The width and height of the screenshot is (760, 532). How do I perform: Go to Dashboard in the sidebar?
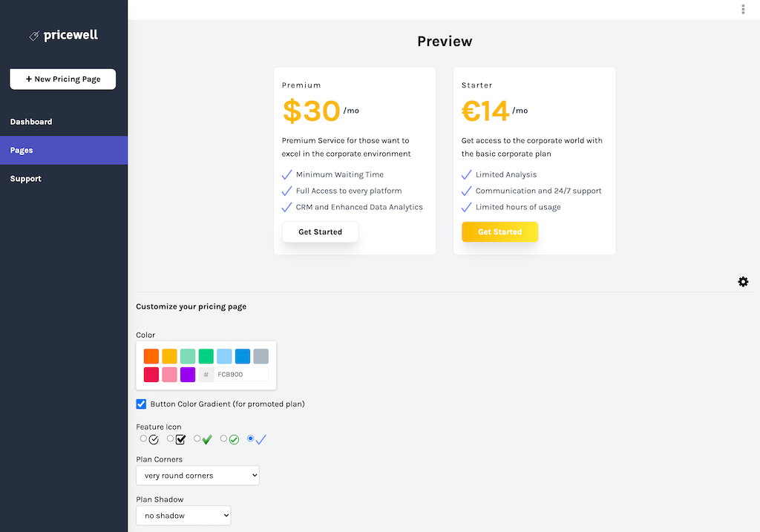(x=31, y=122)
